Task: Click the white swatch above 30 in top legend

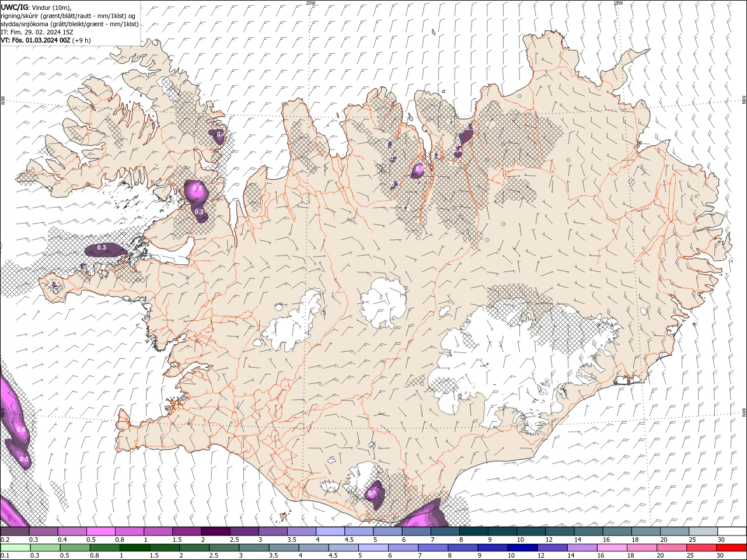Action: click(x=732, y=531)
